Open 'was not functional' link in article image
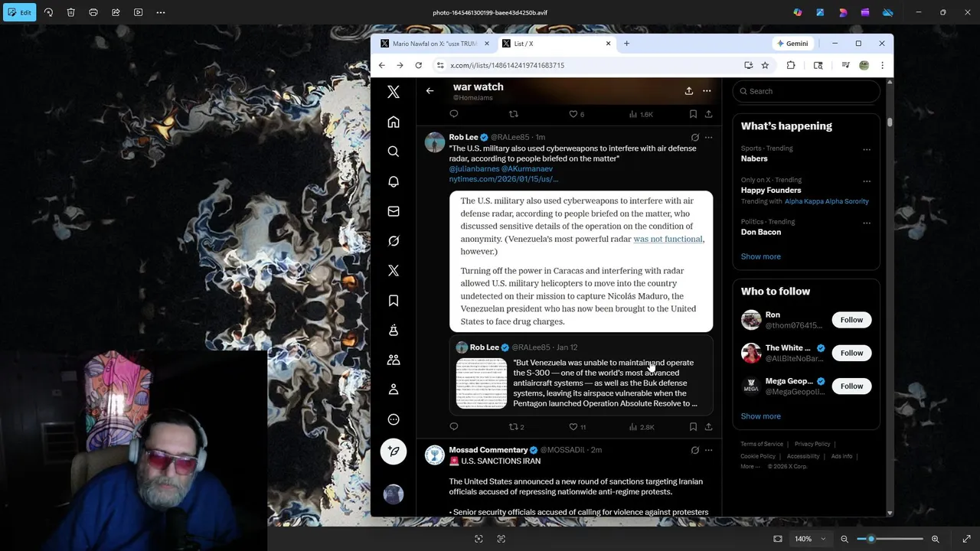The image size is (980, 551). point(668,239)
